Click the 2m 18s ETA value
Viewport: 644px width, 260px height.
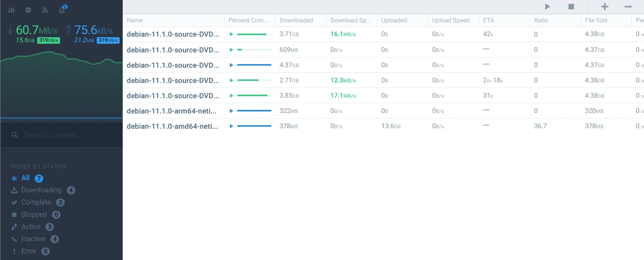tap(493, 80)
